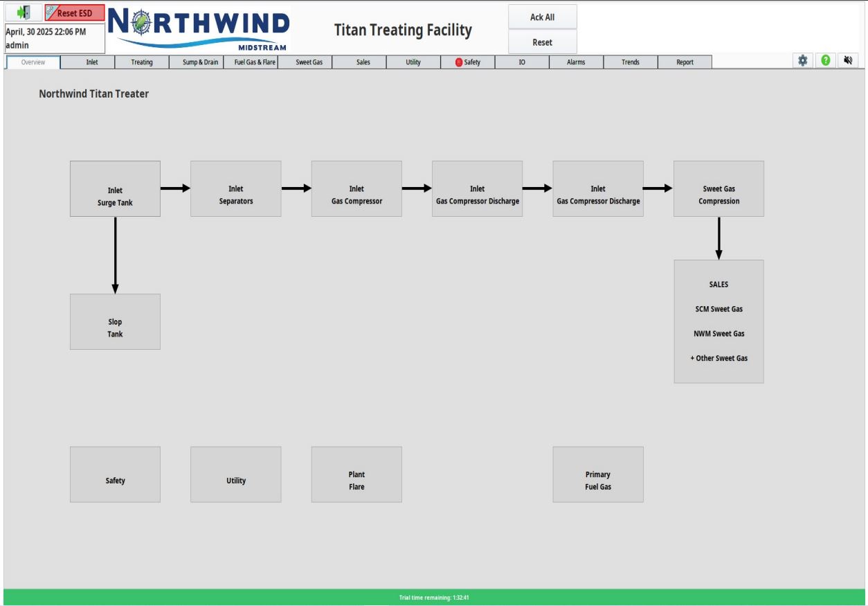Go to the Fuel Gas & Flare tab
Viewport: 868px width, 606px height.
pyautogui.click(x=251, y=62)
